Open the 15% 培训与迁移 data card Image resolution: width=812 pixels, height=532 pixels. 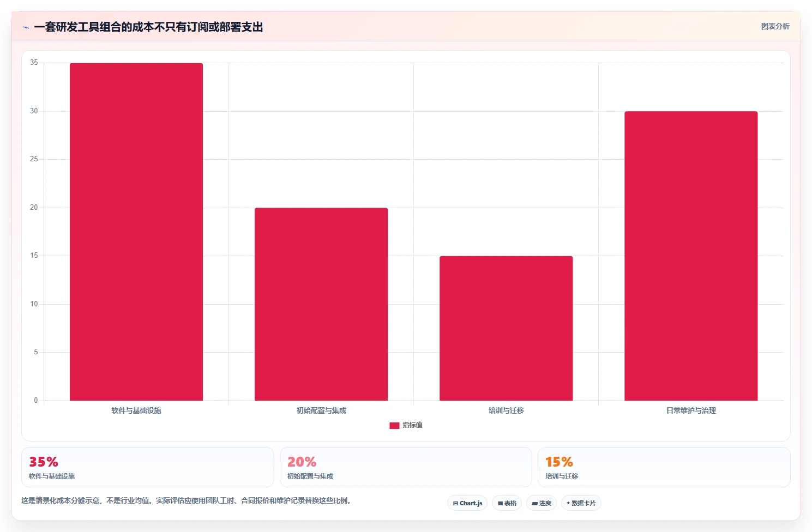664,467
